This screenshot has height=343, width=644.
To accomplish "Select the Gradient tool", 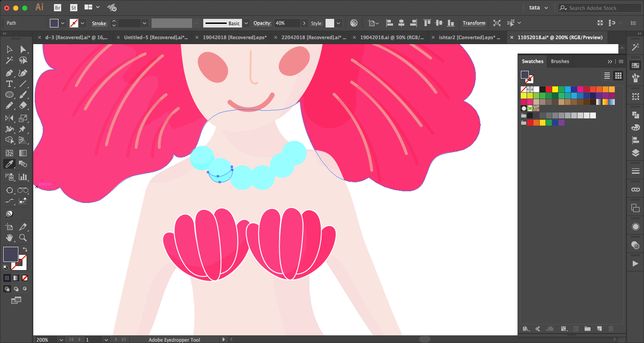I will (23, 153).
